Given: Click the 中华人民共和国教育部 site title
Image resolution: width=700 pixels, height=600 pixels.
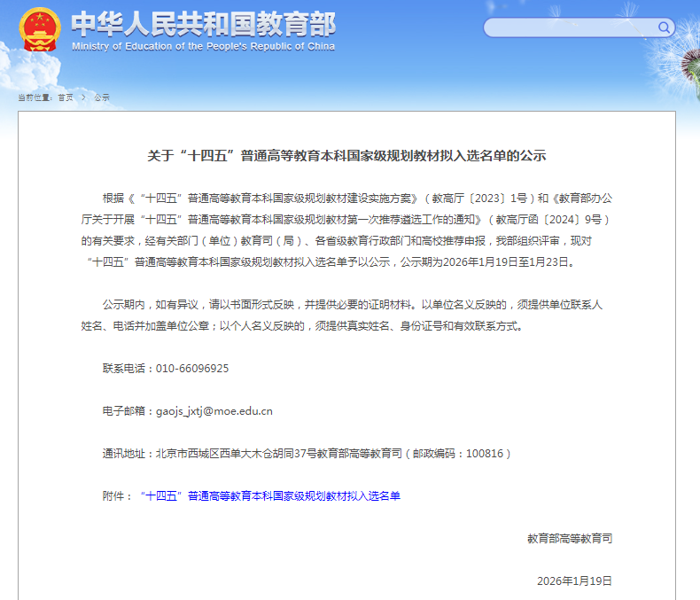Looking at the screenshot, I should (x=202, y=22).
